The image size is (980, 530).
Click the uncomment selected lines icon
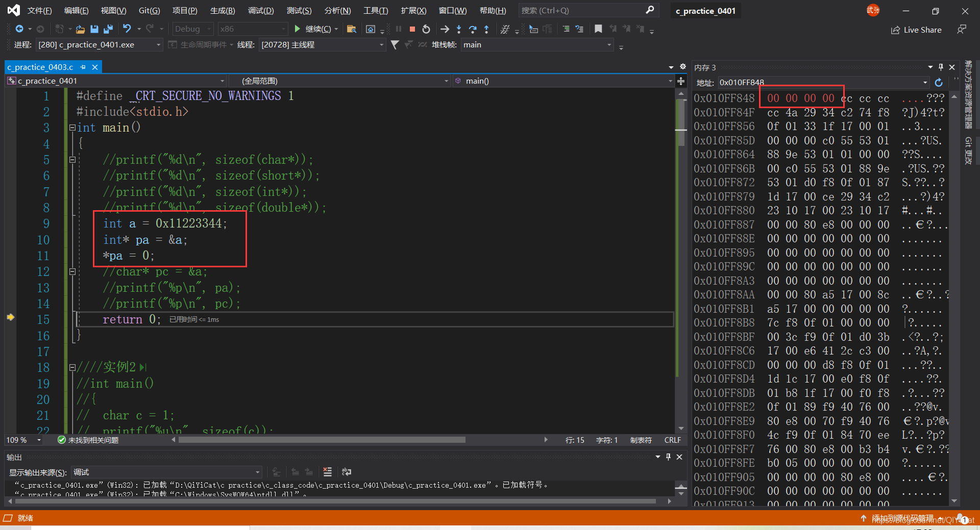579,29
